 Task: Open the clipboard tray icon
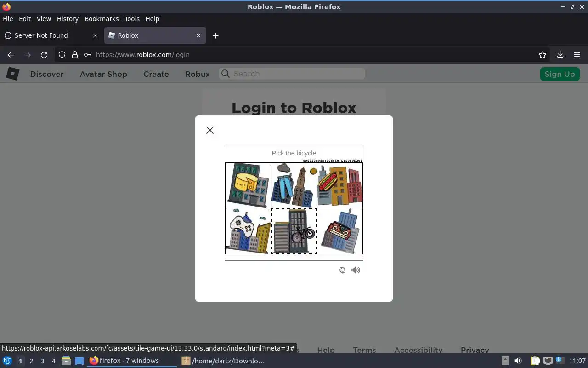tap(536, 361)
